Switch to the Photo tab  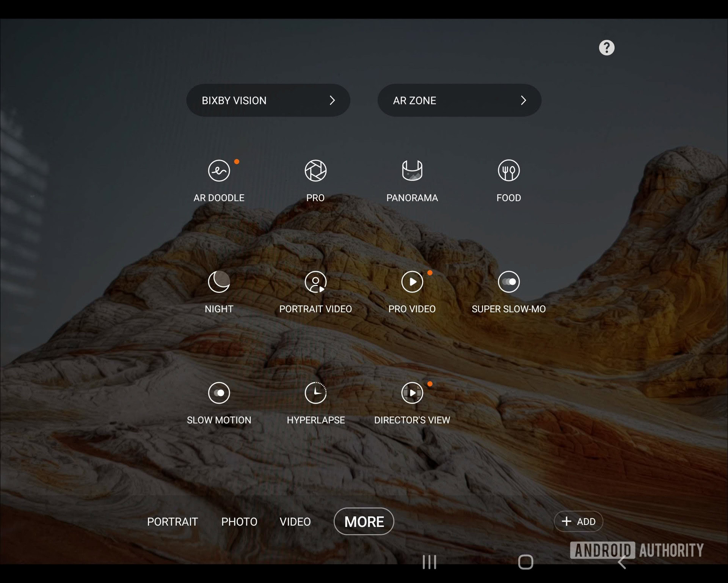239,522
